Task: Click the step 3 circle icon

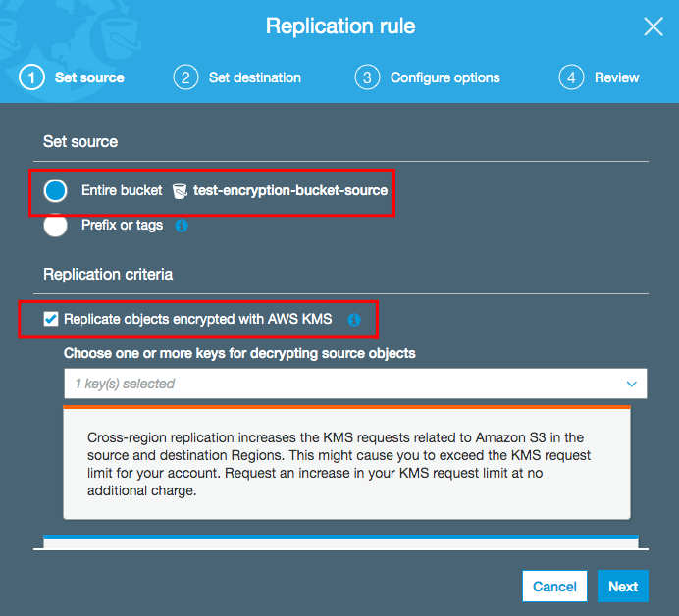Action: point(367,77)
